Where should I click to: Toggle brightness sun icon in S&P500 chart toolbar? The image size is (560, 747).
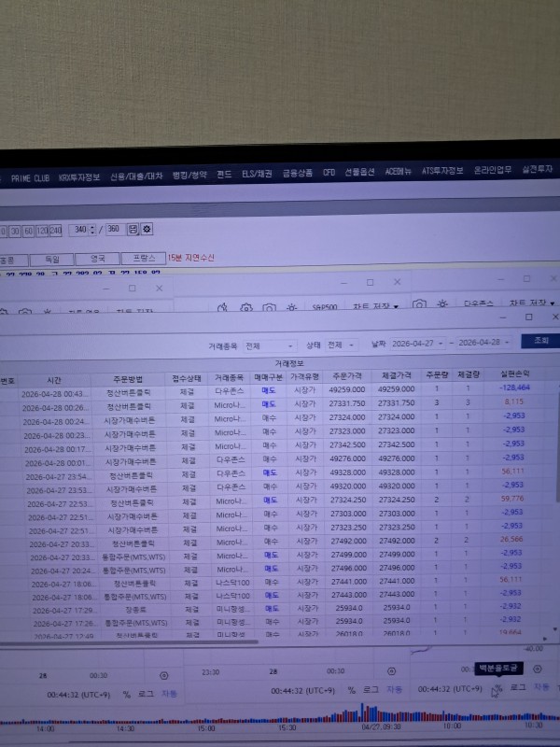291,307
